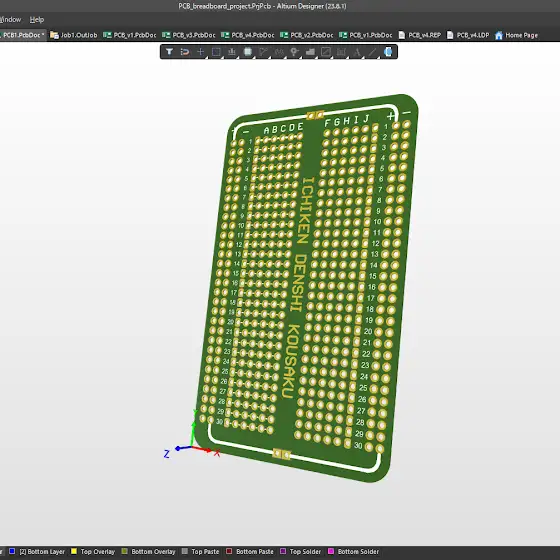Choose the Select Rectangle tool icon
The width and height of the screenshot is (560, 560).
coord(216,52)
